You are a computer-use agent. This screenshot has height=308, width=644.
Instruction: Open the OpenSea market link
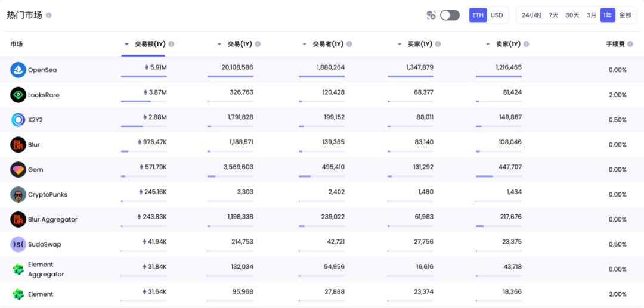click(x=42, y=70)
